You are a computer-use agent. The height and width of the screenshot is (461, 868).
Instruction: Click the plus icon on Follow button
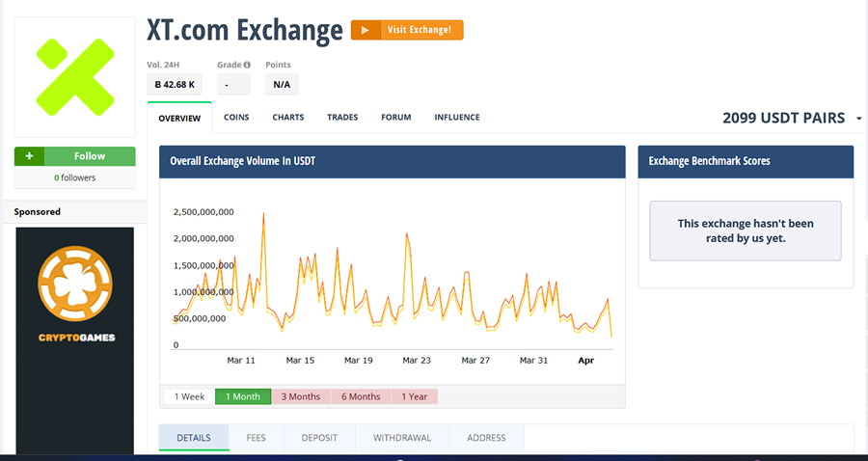tap(30, 156)
